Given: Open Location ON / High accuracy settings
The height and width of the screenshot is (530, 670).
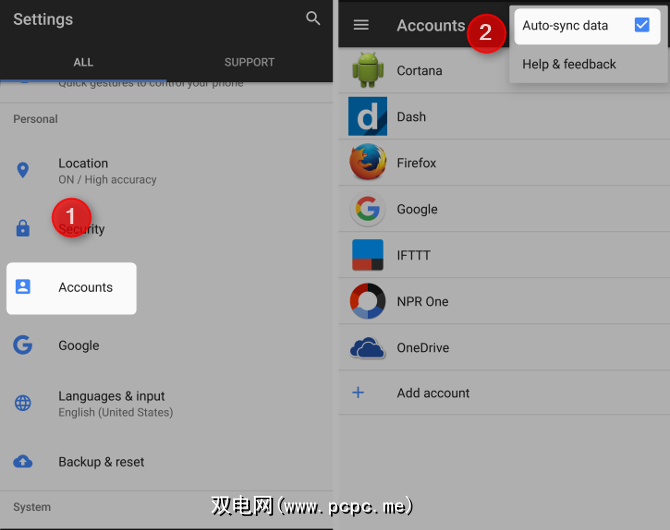Looking at the screenshot, I should (167, 171).
